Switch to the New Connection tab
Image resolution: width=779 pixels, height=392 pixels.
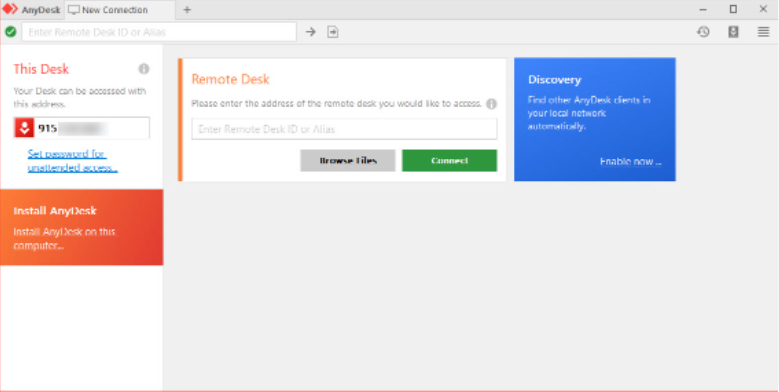click(120, 10)
